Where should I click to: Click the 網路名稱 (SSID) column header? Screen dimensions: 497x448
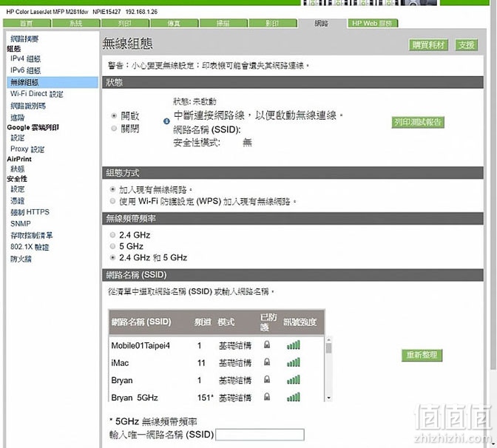[141, 322]
